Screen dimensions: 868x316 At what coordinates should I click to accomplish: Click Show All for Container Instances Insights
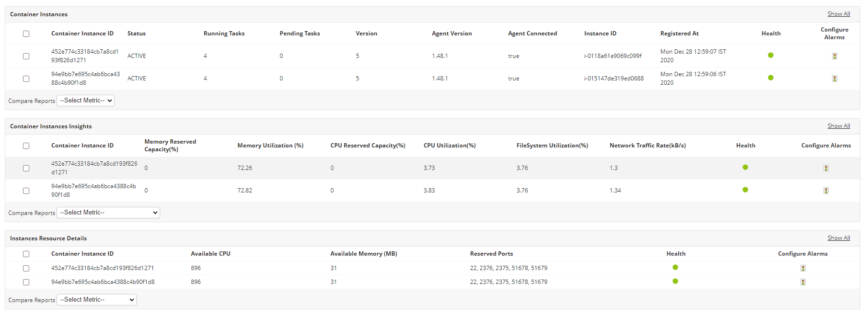pos(839,125)
